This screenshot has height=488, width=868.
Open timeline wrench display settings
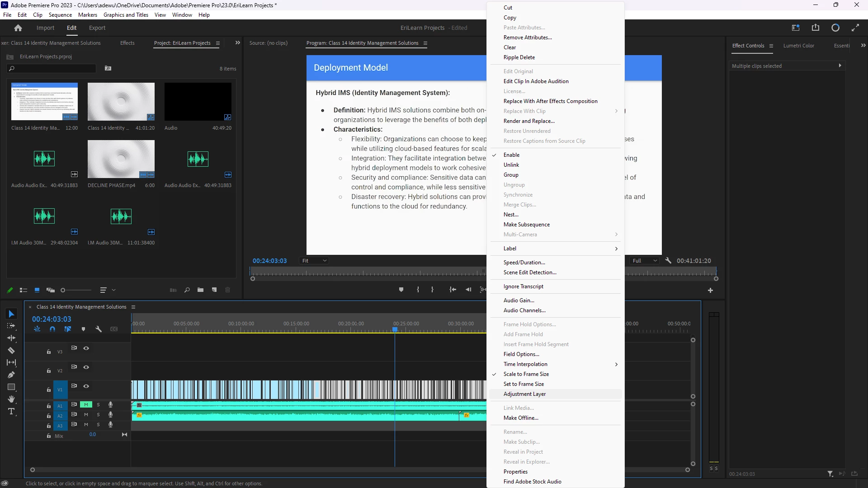[99, 329]
